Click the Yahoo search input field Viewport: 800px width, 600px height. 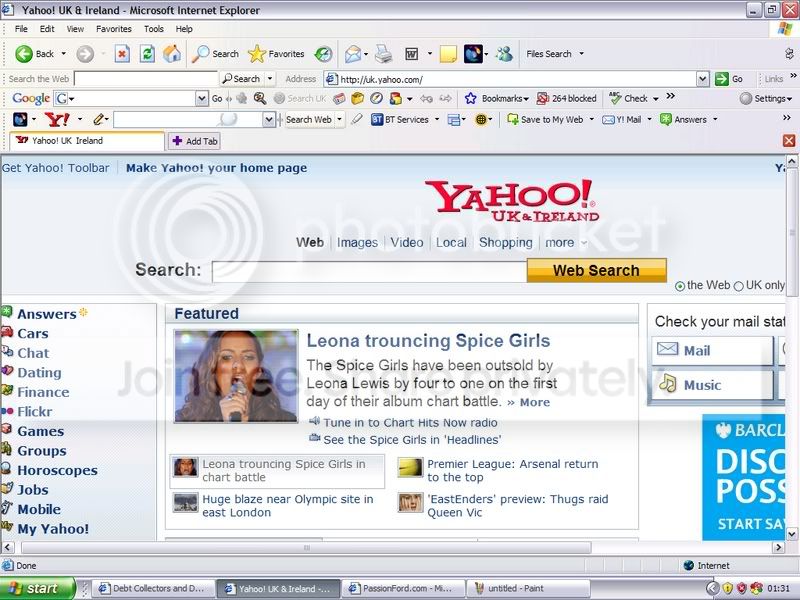click(369, 270)
